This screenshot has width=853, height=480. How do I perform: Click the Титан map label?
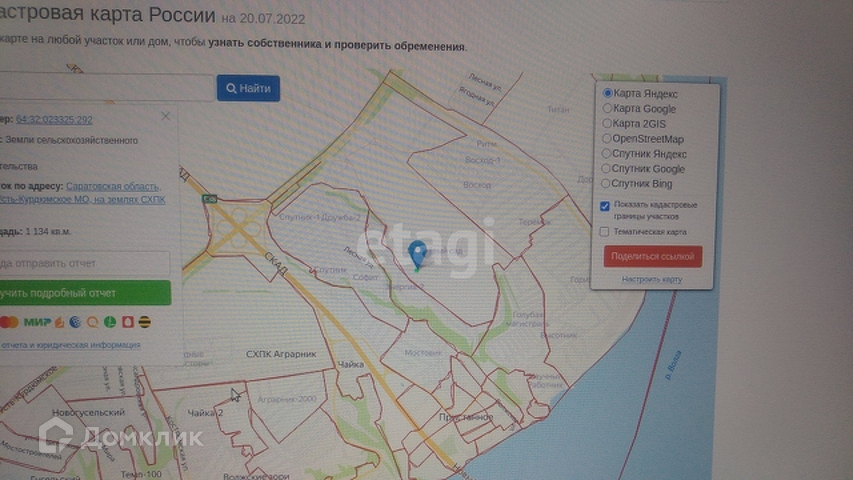pyautogui.click(x=558, y=109)
